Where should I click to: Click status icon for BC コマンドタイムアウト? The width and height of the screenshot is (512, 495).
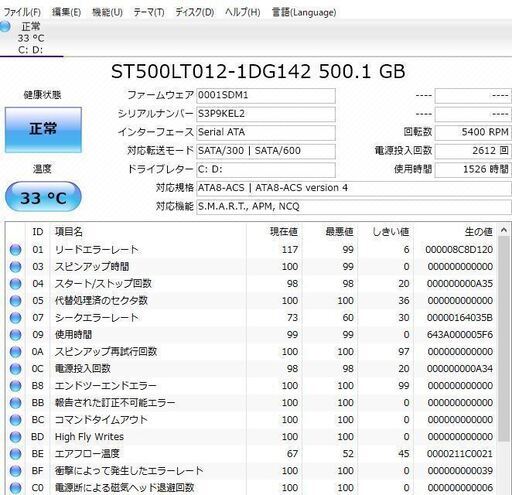click(15, 420)
